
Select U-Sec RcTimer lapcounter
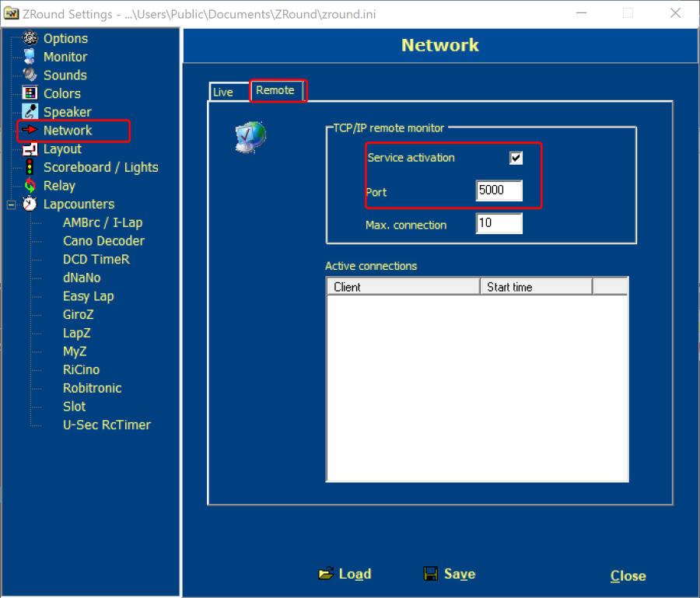coord(107,425)
